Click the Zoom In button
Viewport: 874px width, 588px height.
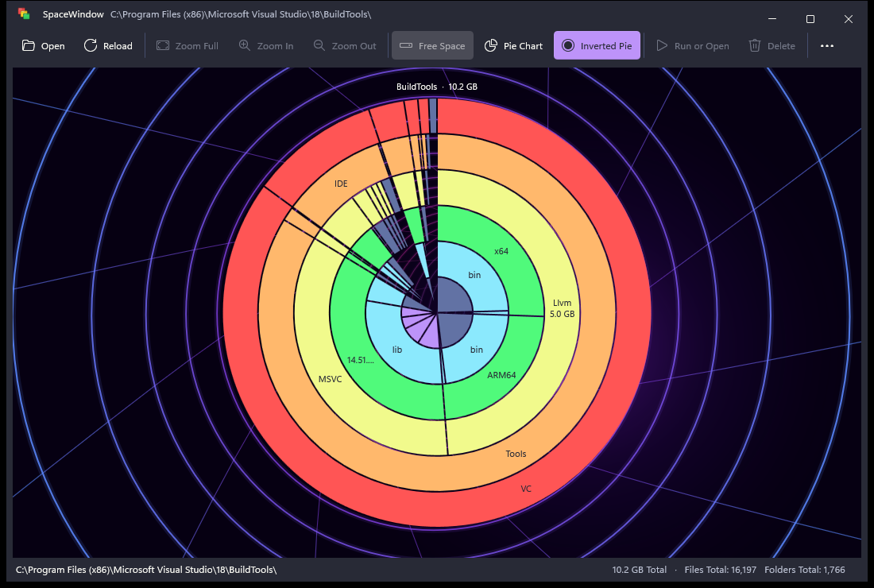pos(266,46)
